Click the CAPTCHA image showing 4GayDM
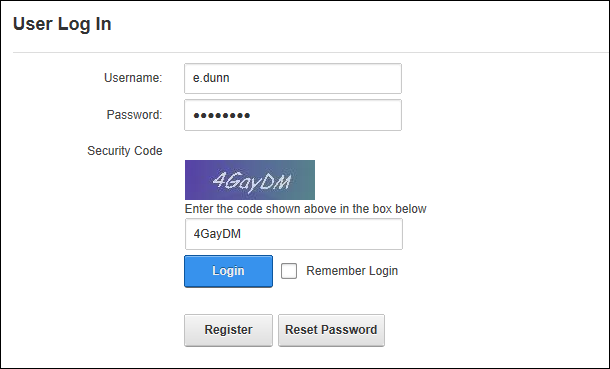 point(250,180)
